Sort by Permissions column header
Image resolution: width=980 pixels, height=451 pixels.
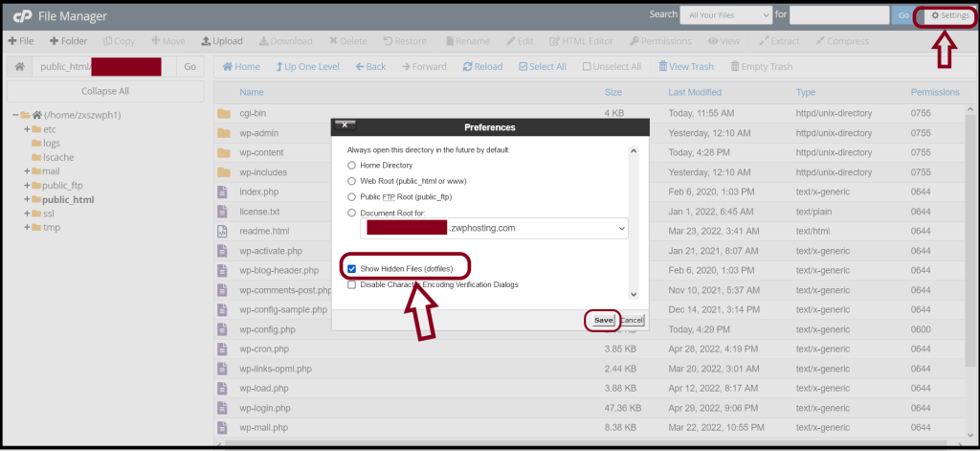pyautogui.click(x=935, y=93)
